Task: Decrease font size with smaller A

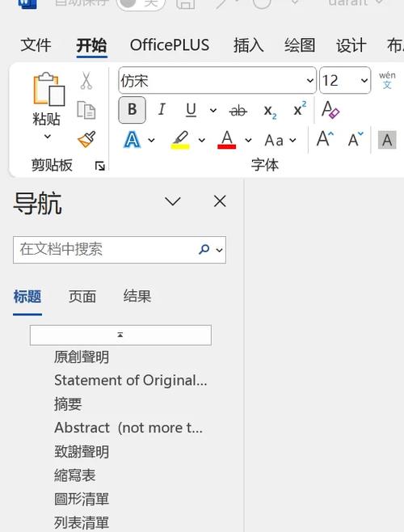Action: [x=356, y=139]
